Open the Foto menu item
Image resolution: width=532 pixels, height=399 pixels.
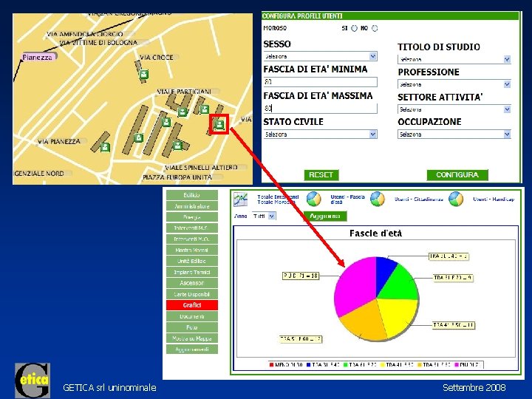pyautogui.click(x=191, y=327)
